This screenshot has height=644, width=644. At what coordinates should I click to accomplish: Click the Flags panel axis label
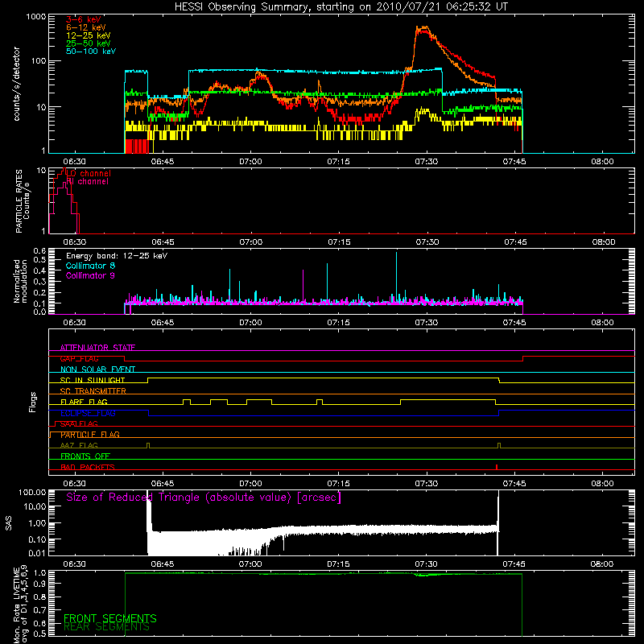pos(33,402)
